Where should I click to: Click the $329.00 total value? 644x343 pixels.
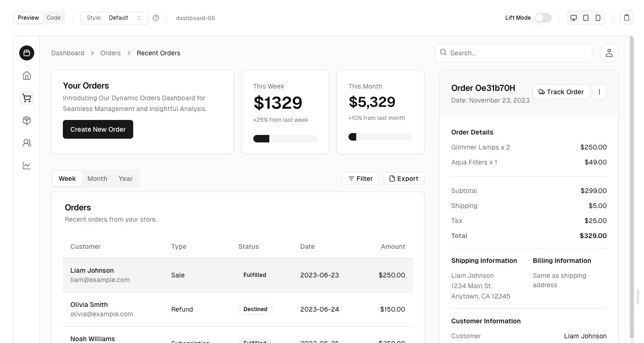pyautogui.click(x=593, y=236)
